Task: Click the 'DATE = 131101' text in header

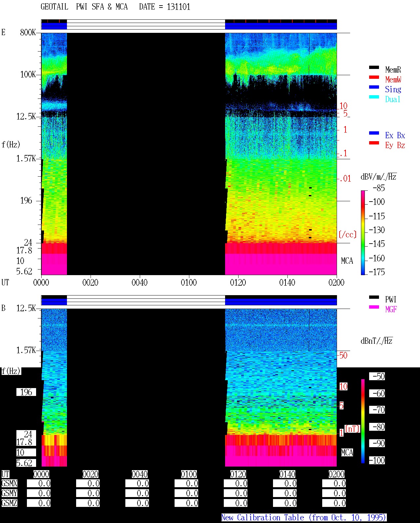Action: pos(165,7)
